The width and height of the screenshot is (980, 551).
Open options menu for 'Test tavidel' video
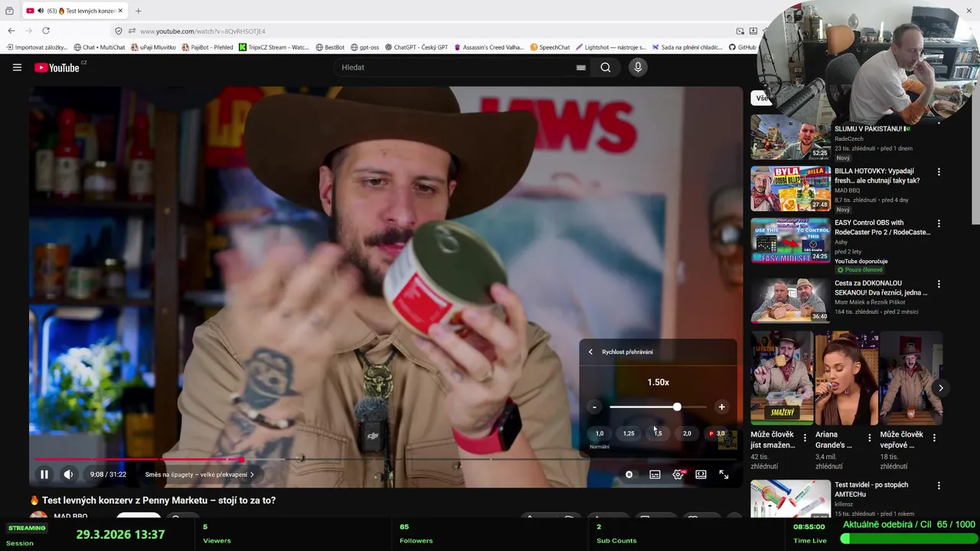click(939, 485)
